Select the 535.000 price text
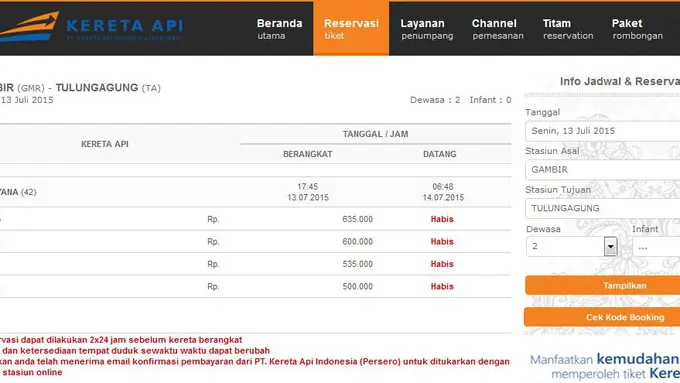Viewport: 680px width, 383px height. point(357,264)
